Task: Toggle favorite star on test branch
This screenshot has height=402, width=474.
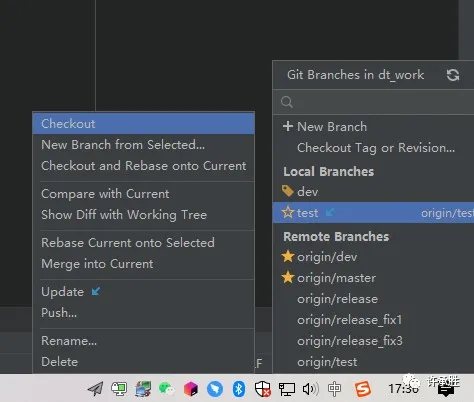Action: pos(288,212)
